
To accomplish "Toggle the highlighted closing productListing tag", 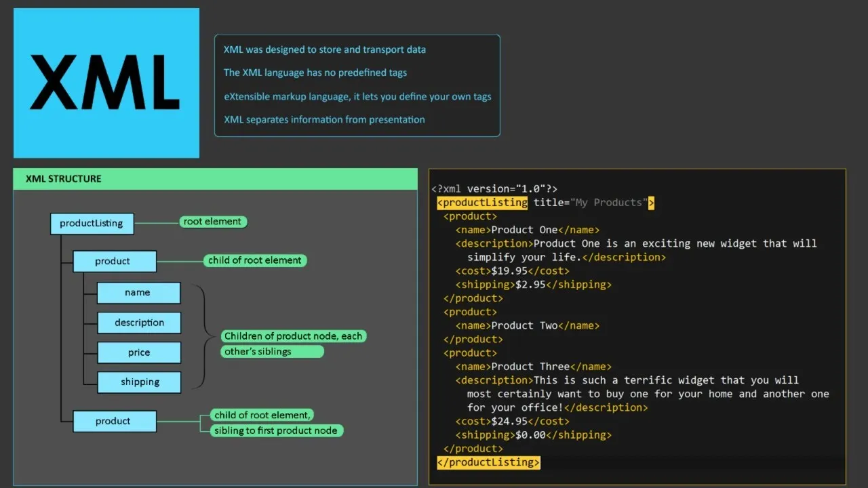I will (x=488, y=462).
